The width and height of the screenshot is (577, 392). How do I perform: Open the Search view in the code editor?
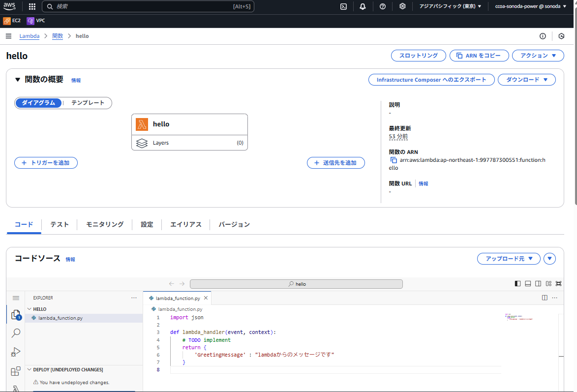point(15,332)
